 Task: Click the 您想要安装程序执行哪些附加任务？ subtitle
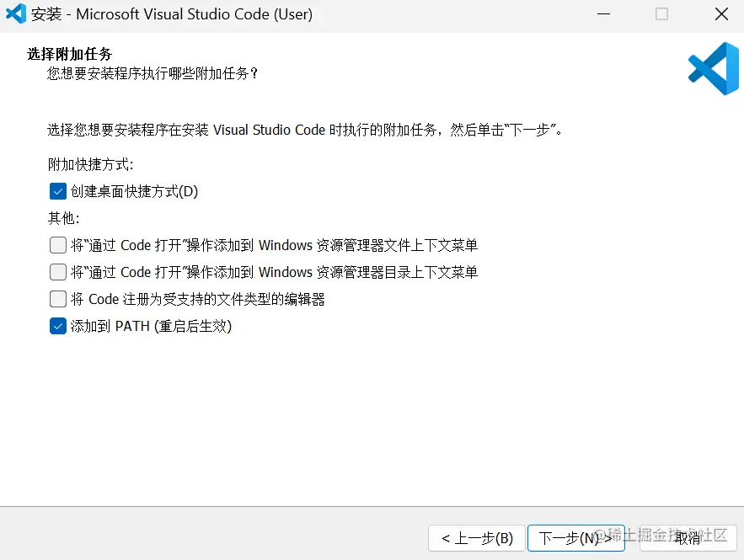point(153,73)
